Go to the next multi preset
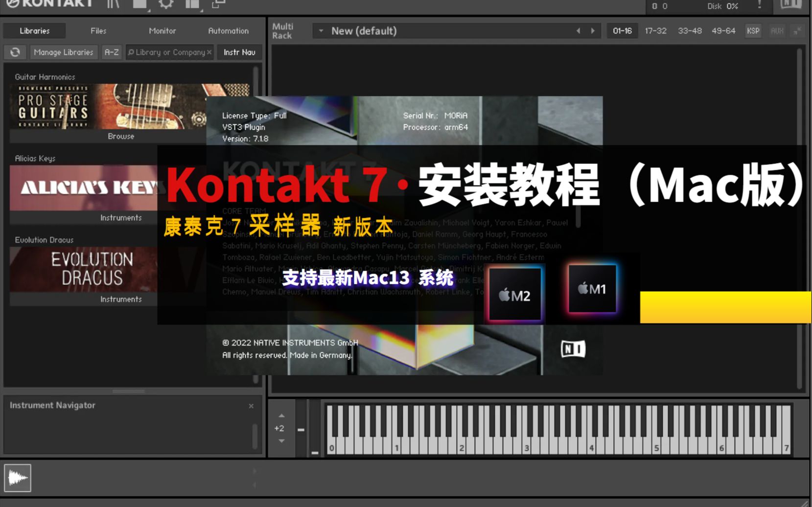 [x=593, y=31]
